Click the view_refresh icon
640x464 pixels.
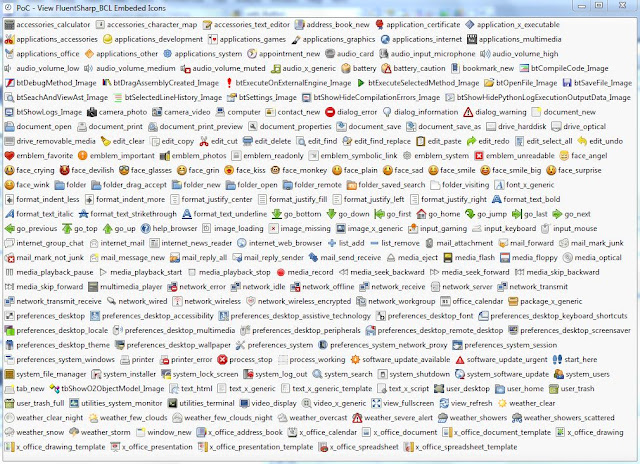pos(444,403)
